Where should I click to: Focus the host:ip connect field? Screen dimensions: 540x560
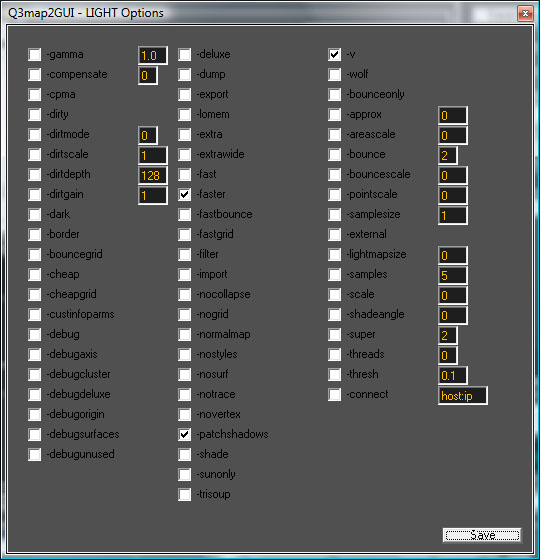point(463,396)
